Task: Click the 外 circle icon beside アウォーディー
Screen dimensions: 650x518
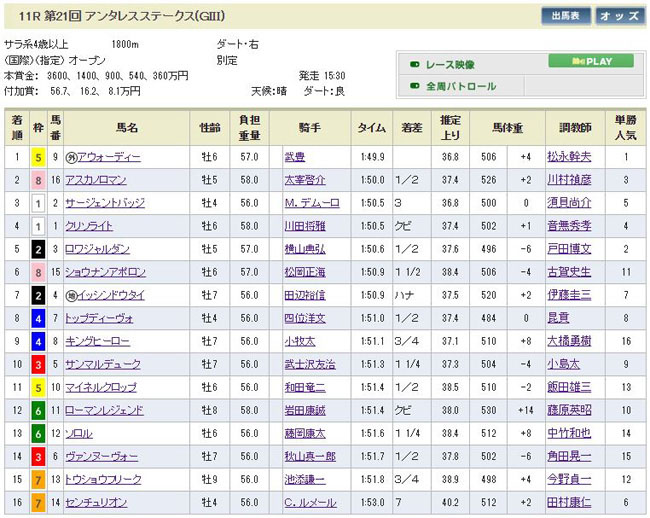Action: pos(72,157)
